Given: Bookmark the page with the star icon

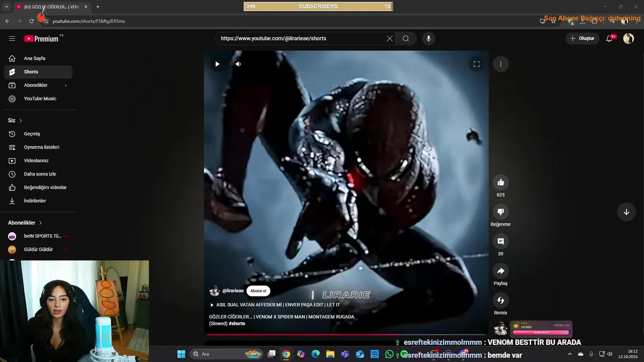Looking at the screenshot, I should pyautogui.click(x=553, y=21).
